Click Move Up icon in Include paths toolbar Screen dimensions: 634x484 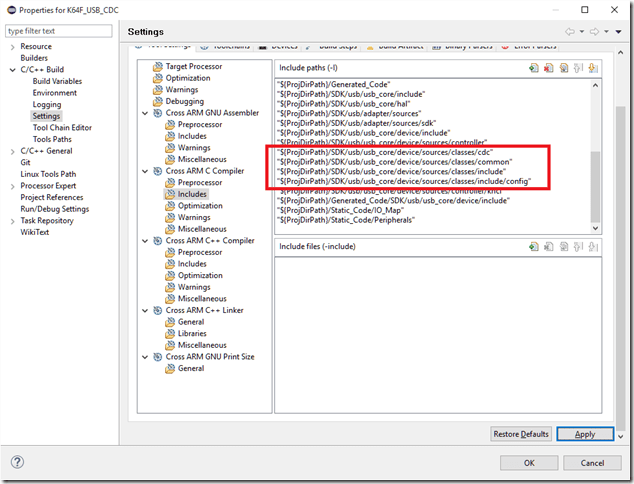point(578,68)
